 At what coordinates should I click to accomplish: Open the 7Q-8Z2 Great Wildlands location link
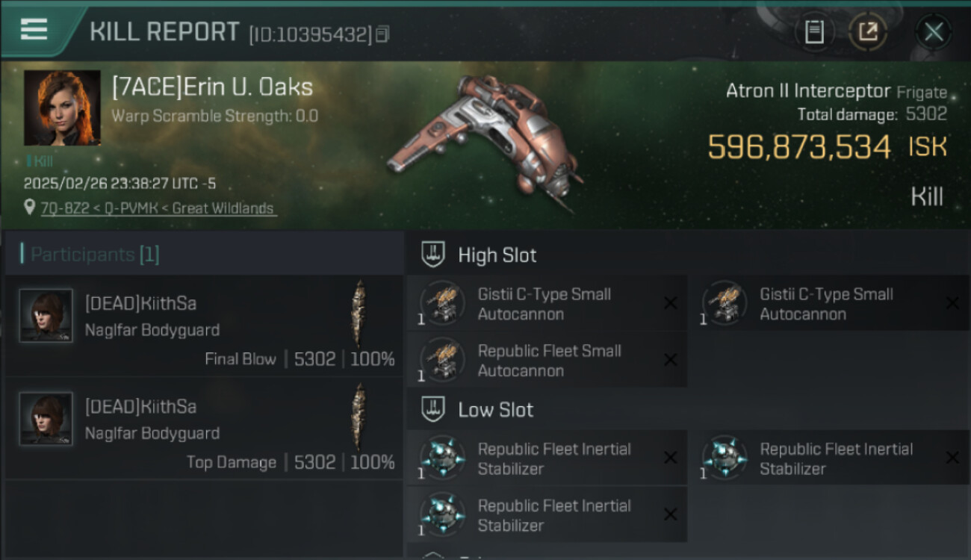pos(158,208)
